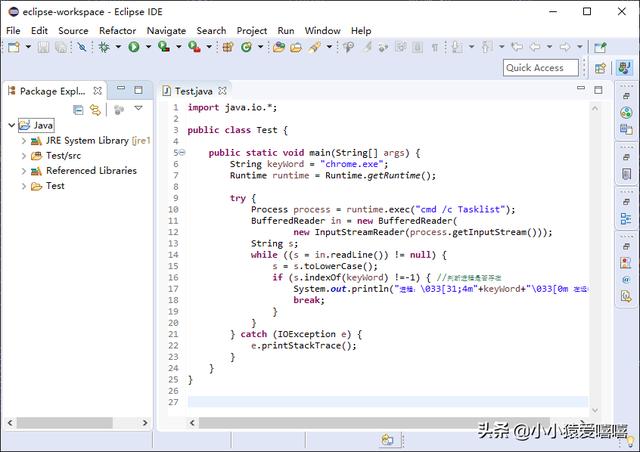Click the Debug bug icon
This screenshot has width=640, height=452.
(104, 47)
